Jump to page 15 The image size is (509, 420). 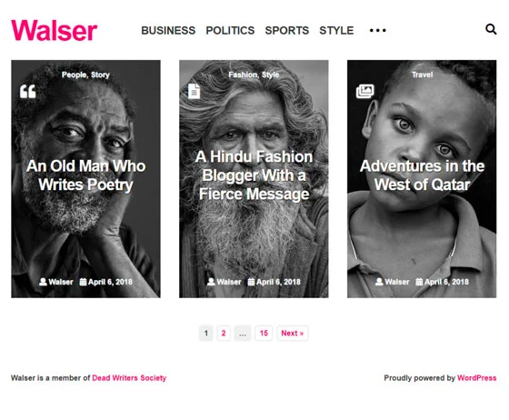coord(264,333)
